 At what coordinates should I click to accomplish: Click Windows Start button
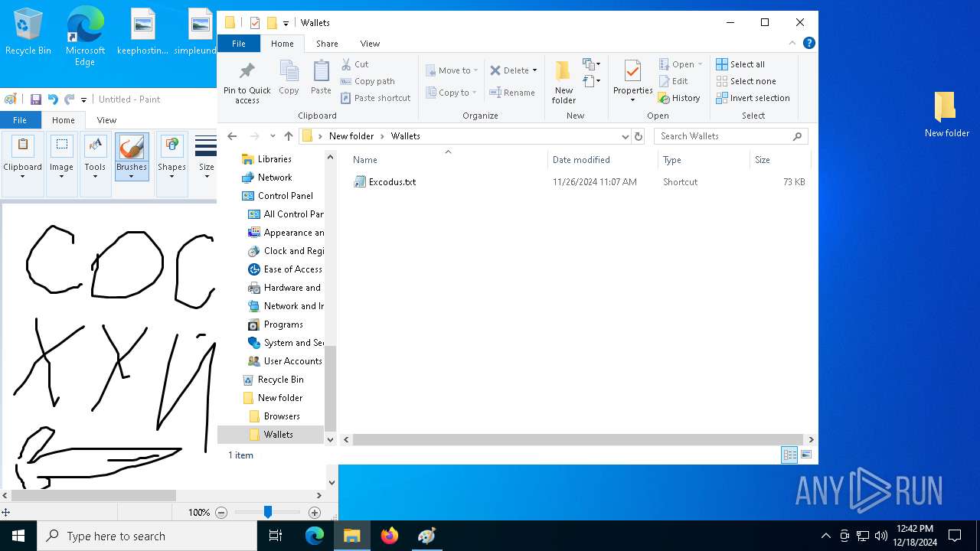(18, 536)
